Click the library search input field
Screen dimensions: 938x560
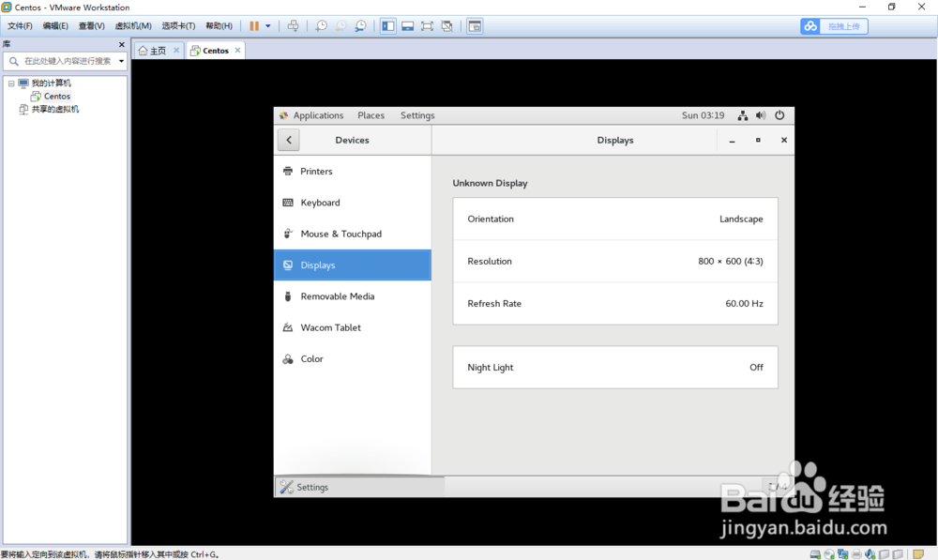[x=65, y=61]
